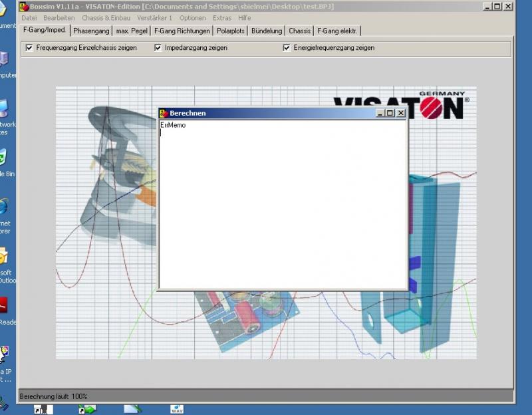Viewport: 532px width, 415px height.
Task: Maximize the Berechnen dialog window
Action: coord(390,113)
